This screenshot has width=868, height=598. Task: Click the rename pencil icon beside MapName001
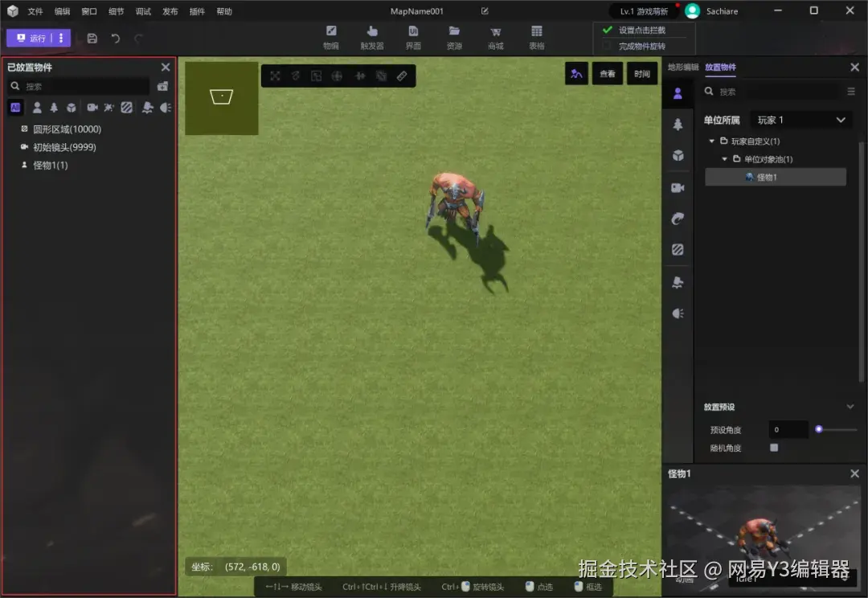click(x=485, y=11)
